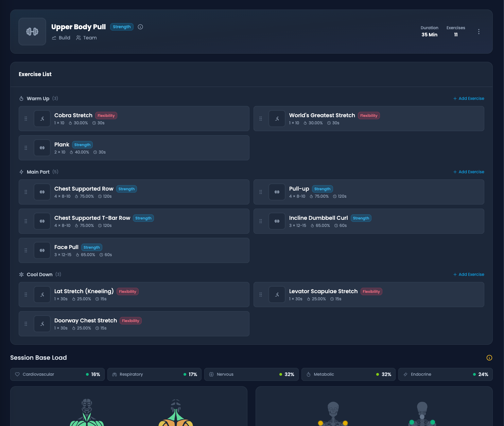Click Add Exercise in the Warm Up section

[469, 98]
